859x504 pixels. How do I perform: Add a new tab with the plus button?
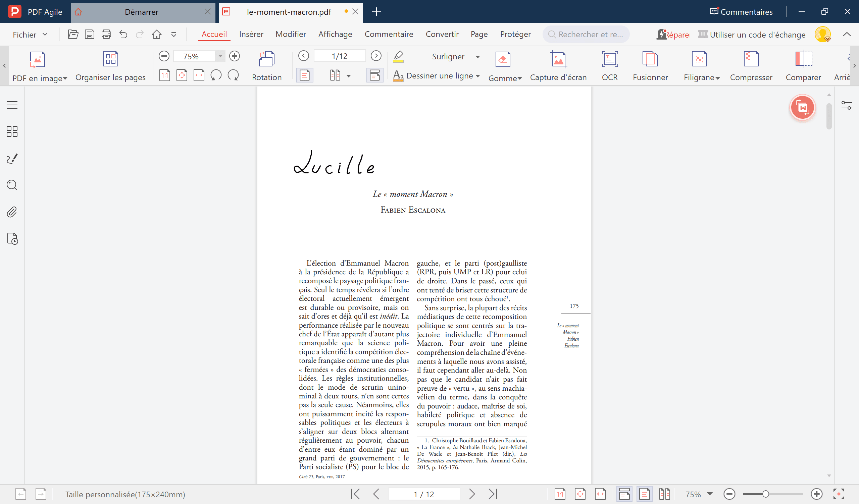click(x=376, y=12)
